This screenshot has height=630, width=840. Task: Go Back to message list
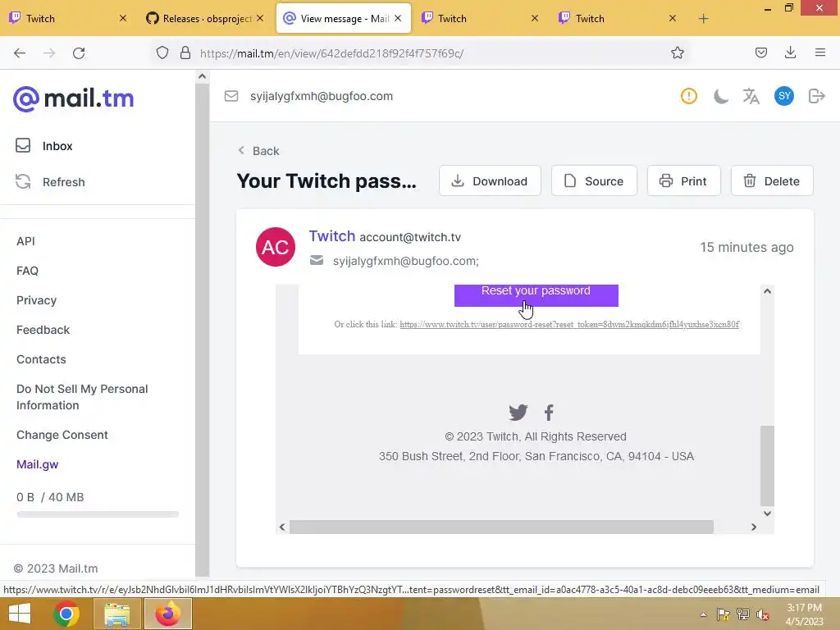[258, 151]
